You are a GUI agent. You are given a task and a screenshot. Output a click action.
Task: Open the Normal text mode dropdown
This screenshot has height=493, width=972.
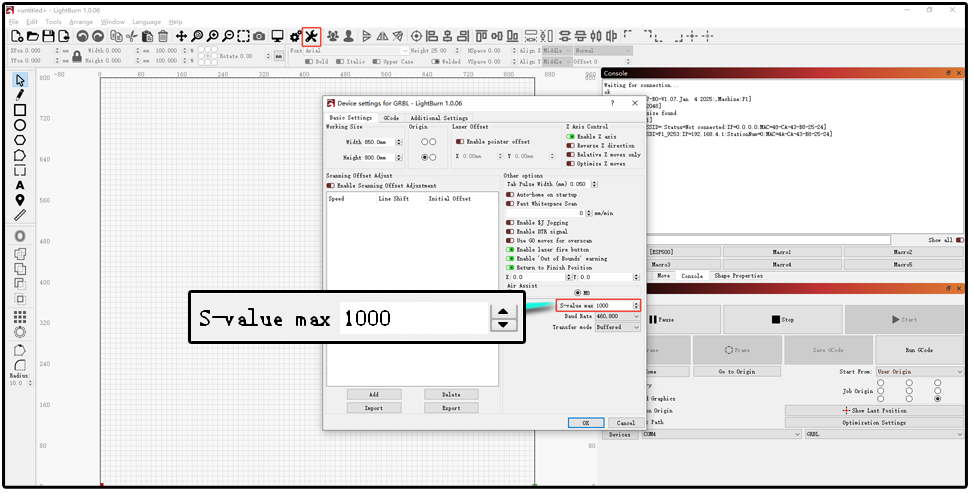pyautogui.click(x=603, y=51)
